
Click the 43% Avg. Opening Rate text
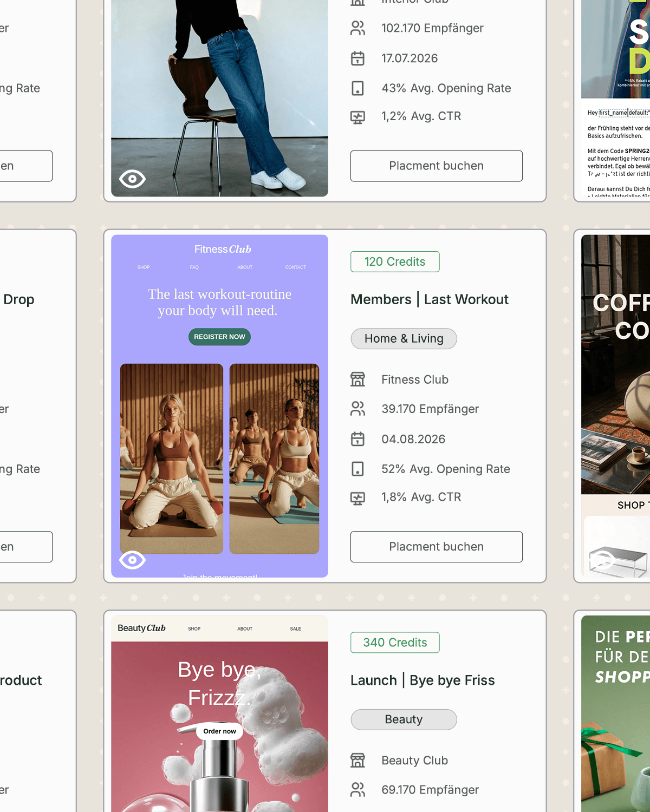446,88
